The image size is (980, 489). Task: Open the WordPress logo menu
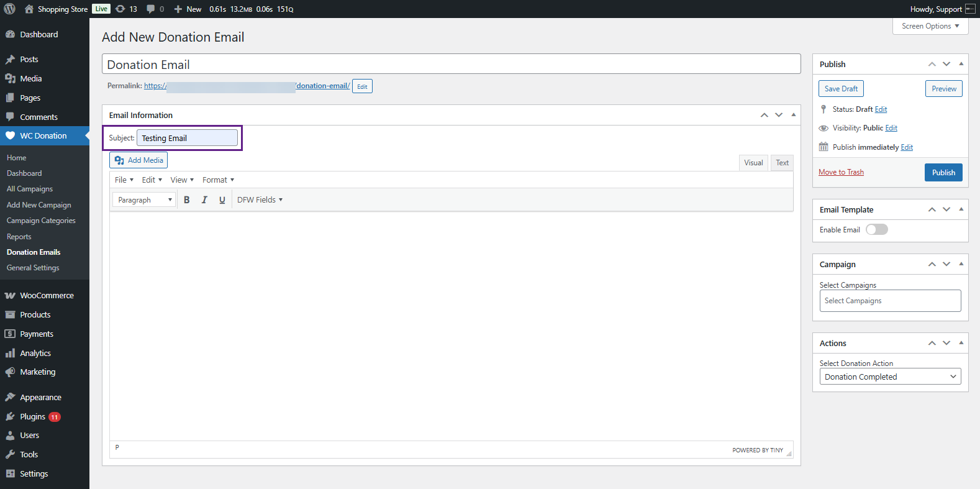tap(10, 9)
